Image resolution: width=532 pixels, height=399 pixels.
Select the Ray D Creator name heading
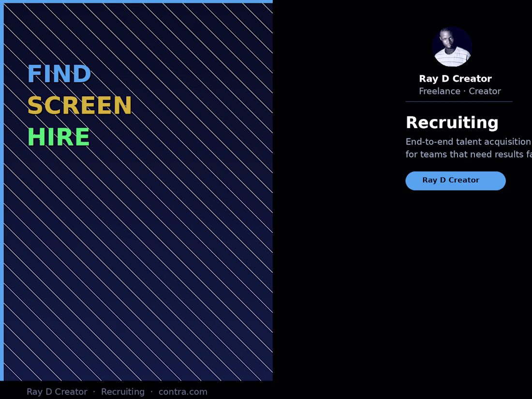[x=455, y=79]
